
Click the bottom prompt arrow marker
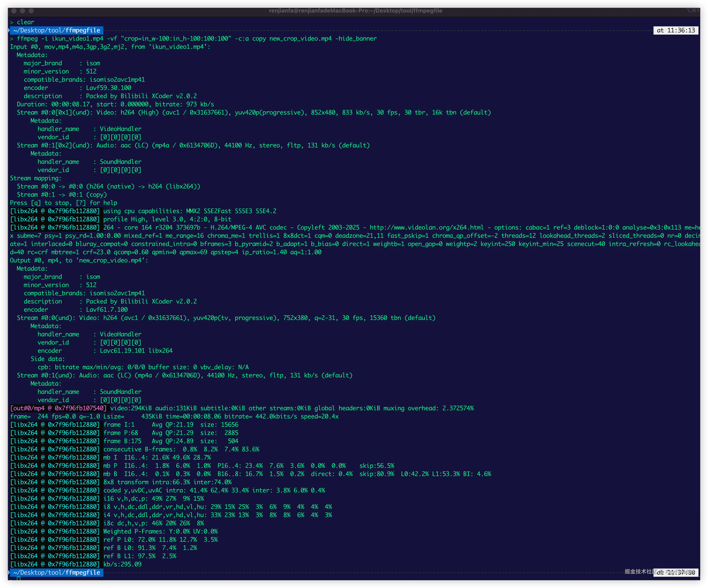coord(9,572)
